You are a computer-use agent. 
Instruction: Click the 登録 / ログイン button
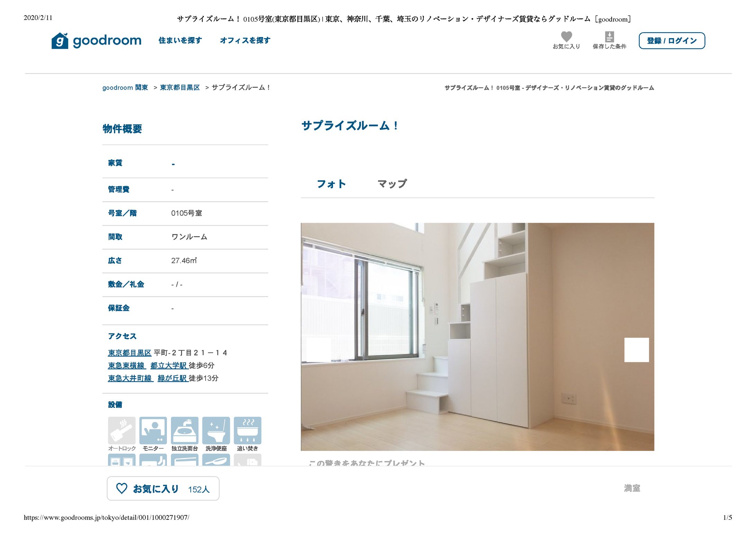(x=672, y=41)
